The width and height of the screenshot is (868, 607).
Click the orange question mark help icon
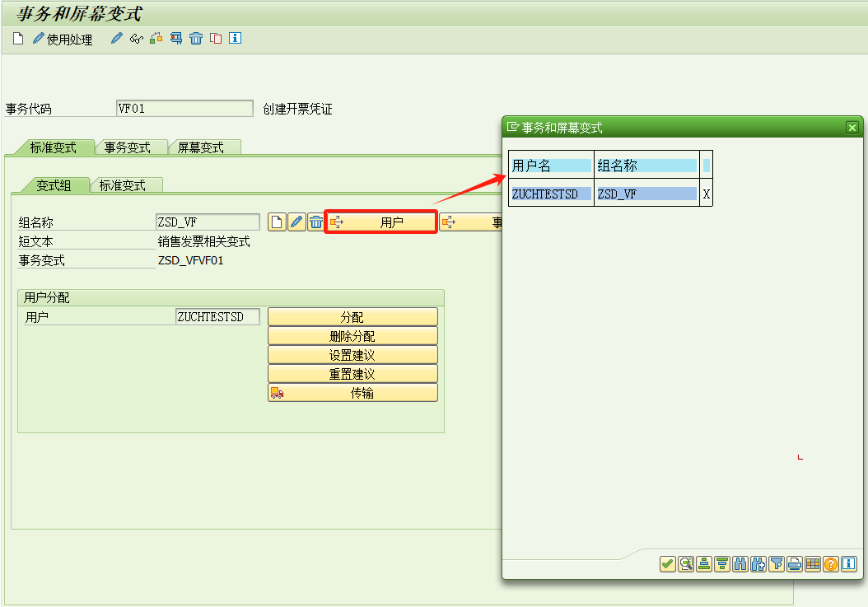(x=831, y=564)
